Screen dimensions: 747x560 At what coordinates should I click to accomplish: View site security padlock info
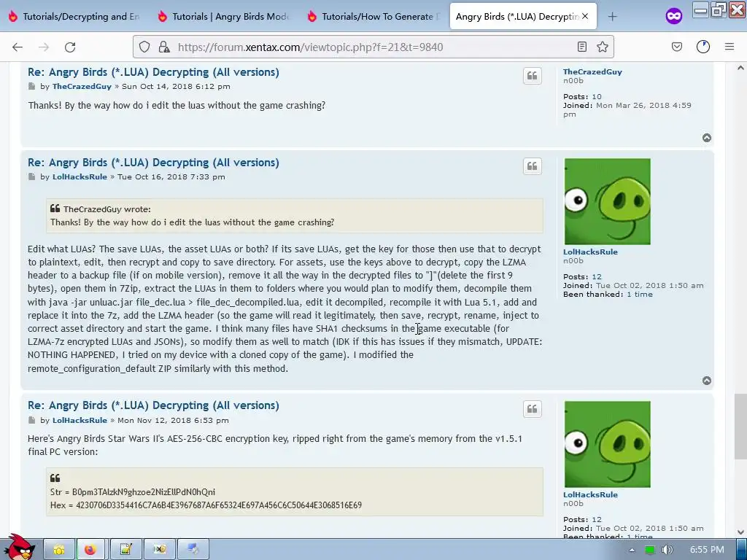164,47
